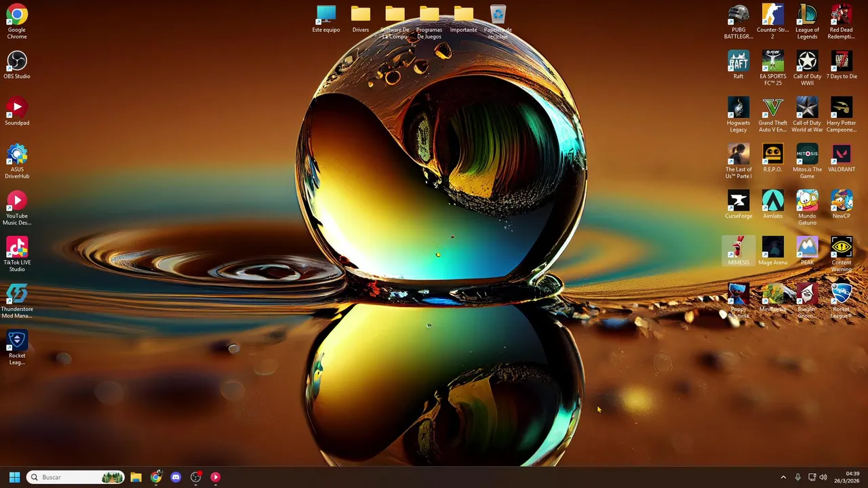Select the Rocket League shortcut on left side

(x=17, y=348)
